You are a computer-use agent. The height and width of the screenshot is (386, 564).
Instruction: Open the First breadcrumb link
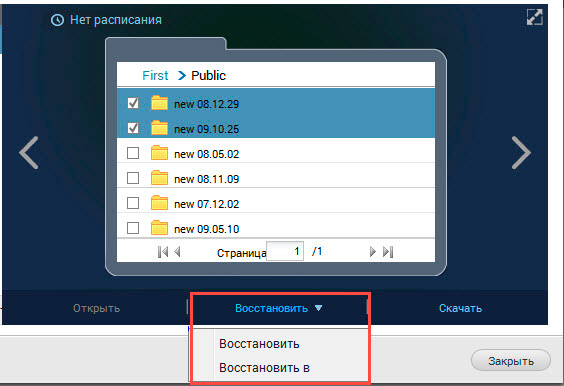click(155, 76)
